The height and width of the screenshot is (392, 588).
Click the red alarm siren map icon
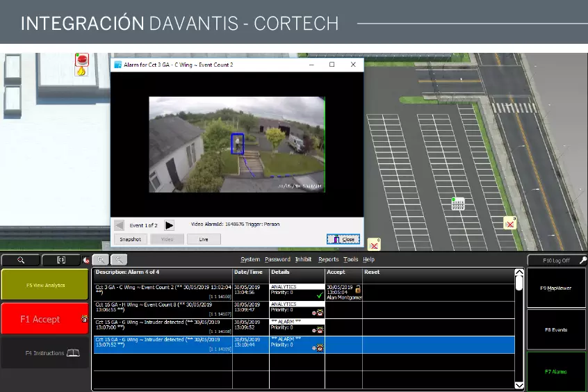pyautogui.click(x=82, y=59)
